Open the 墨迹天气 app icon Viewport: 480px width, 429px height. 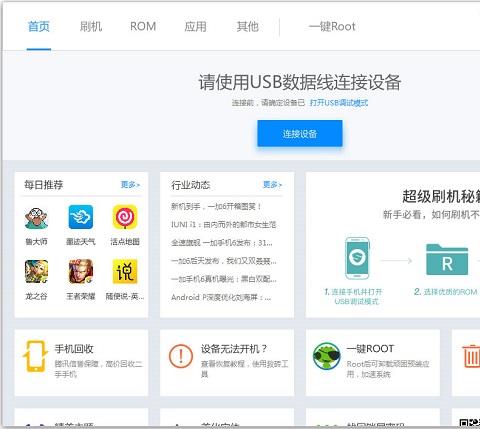[80, 217]
